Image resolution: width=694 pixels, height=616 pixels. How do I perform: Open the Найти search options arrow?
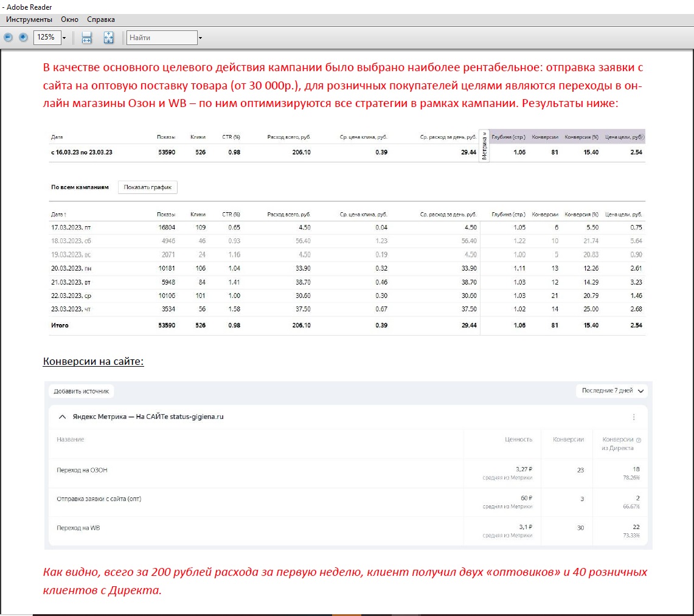click(x=200, y=38)
